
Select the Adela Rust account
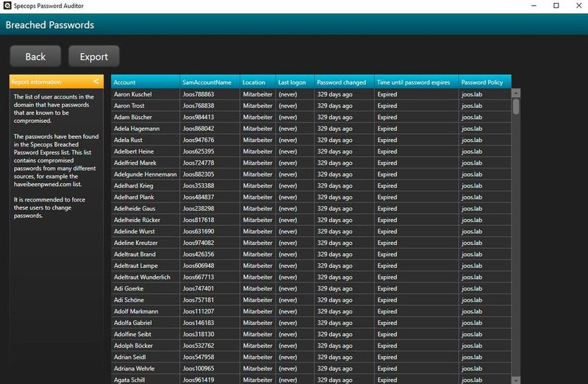pyautogui.click(x=128, y=140)
